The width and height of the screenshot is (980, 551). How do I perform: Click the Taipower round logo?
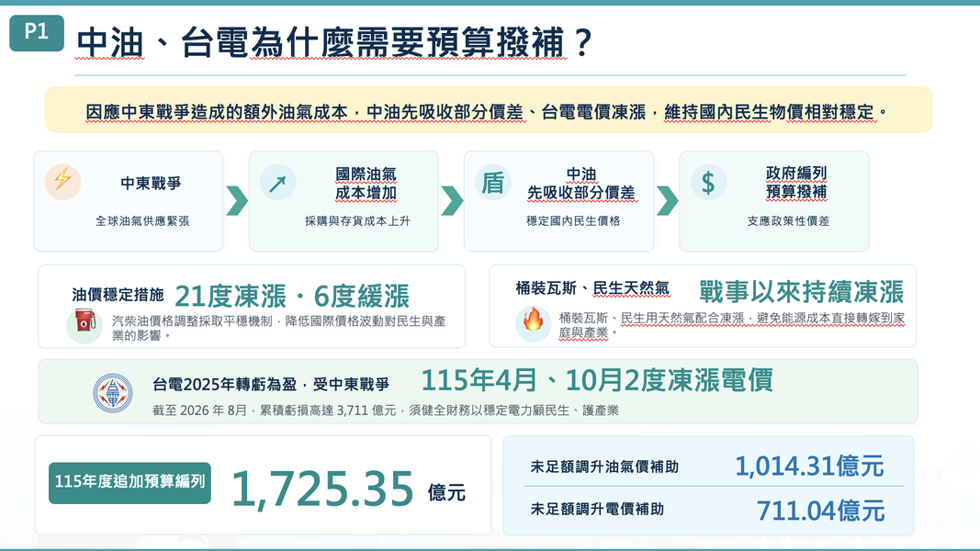point(112,393)
